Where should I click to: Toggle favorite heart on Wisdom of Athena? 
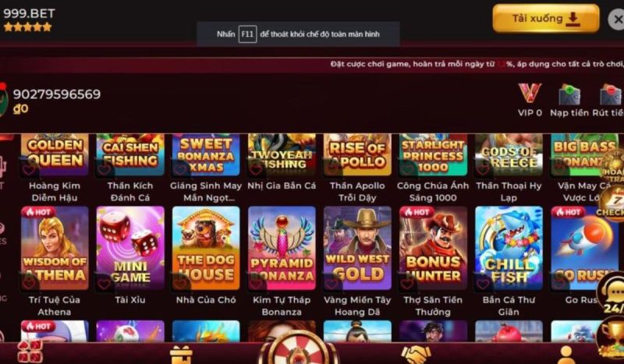coord(29,283)
